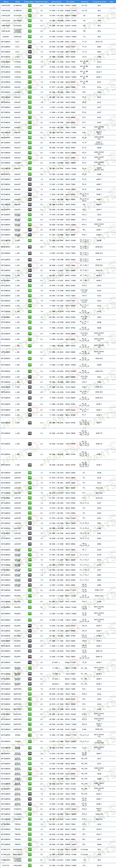116x868 pixels.
Task: Click the petrol icon in the Lancer Kombi G37B row
Action: pos(30,555)
